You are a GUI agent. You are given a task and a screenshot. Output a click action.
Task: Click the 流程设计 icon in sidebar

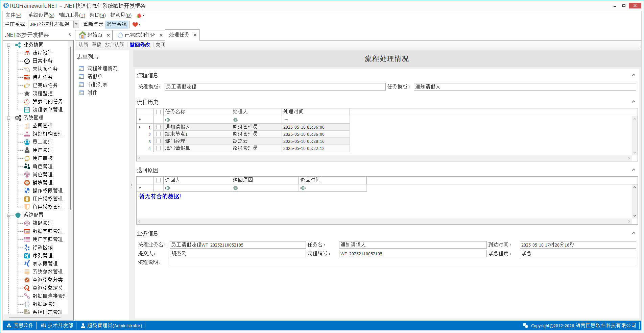(27, 53)
